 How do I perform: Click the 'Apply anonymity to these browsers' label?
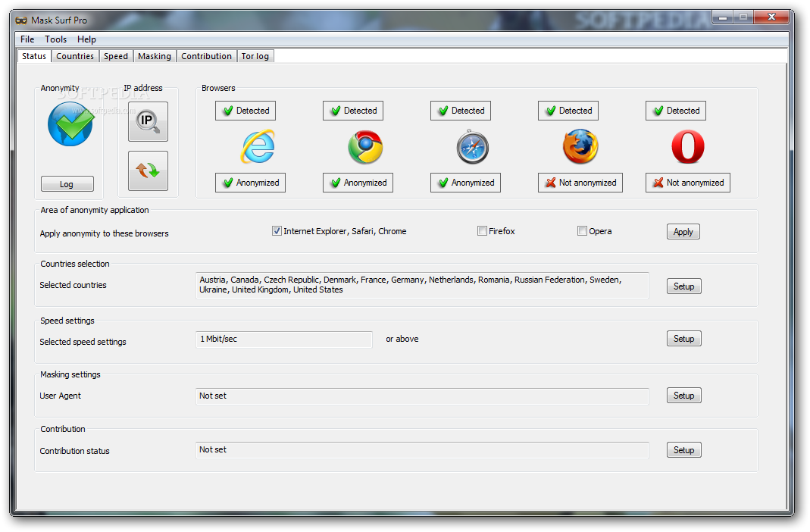[x=105, y=233]
